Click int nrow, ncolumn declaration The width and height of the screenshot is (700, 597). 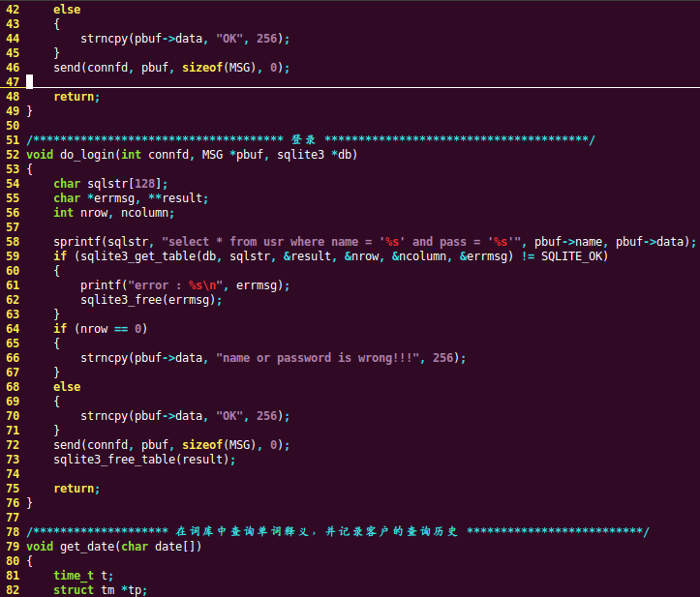(x=114, y=213)
